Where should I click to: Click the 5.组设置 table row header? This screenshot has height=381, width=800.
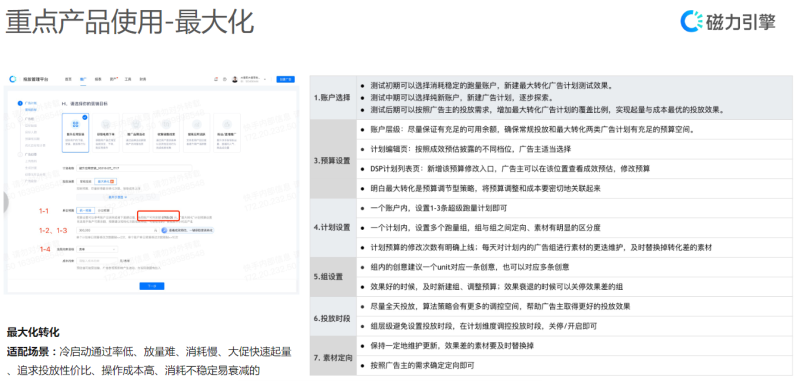point(332,276)
